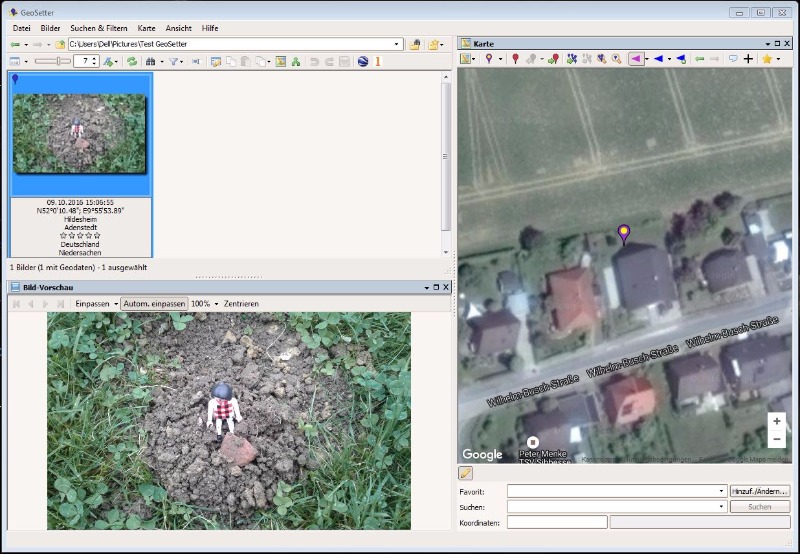The height and width of the screenshot is (554, 800).
Task: Click the binoculars search icon
Action: [x=150, y=62]
